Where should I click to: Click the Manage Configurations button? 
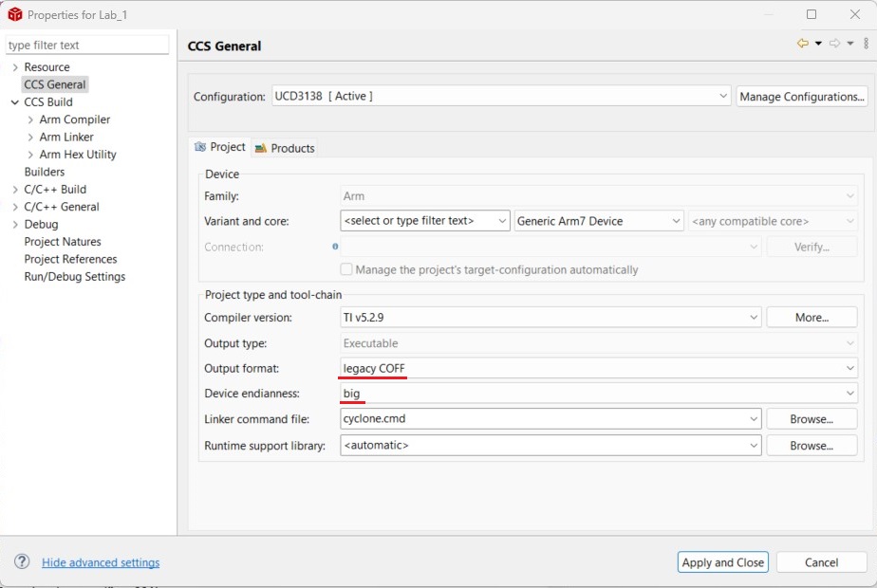tap(802, 97)
